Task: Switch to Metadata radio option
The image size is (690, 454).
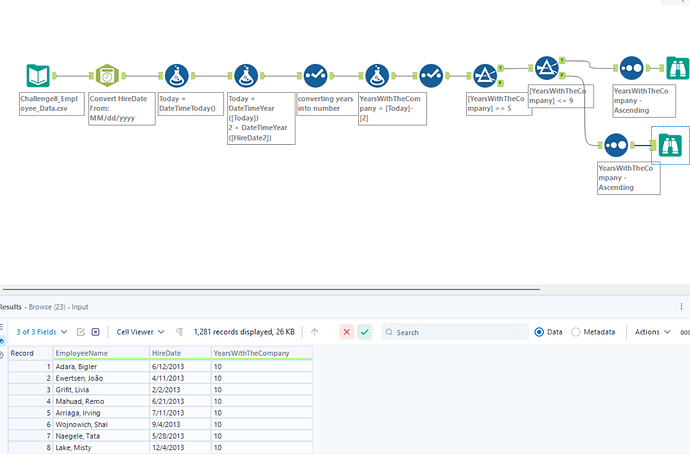Action: (575, 332)
